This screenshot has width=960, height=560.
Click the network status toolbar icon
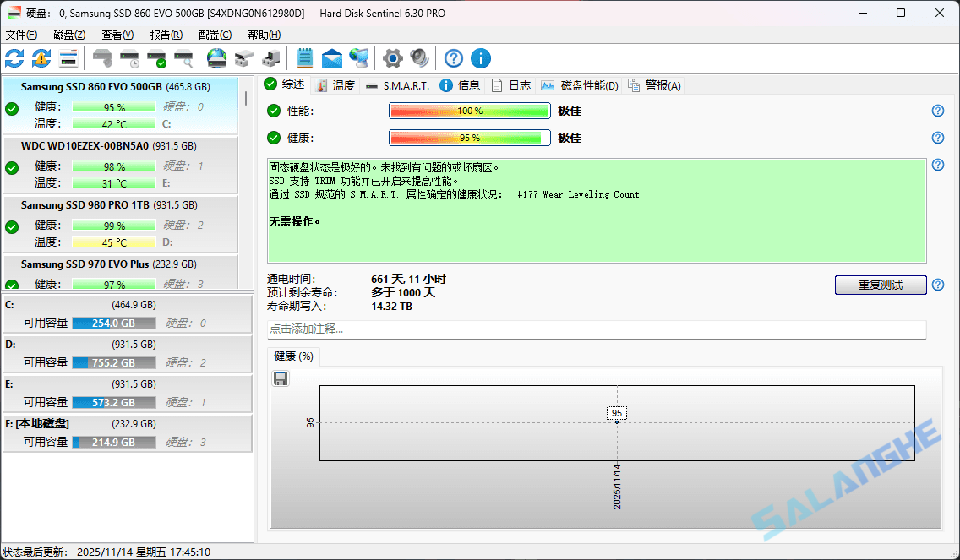click(x=358, y=58)
